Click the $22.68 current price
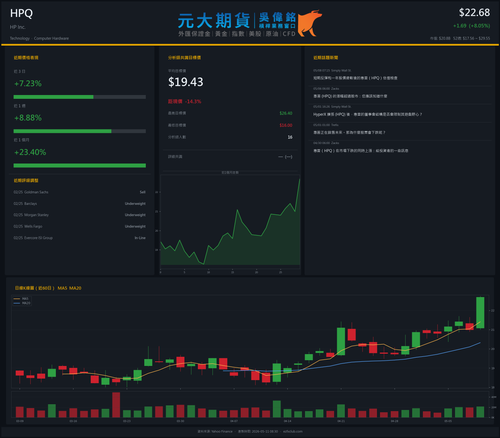This screenshot has height=438, width=500. tap(474, 13)
